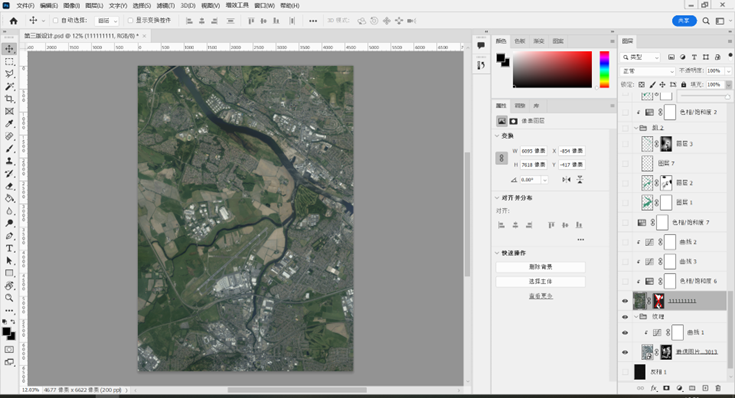
Task: Hide the 纹理 group
Action: tap(625, 317)
